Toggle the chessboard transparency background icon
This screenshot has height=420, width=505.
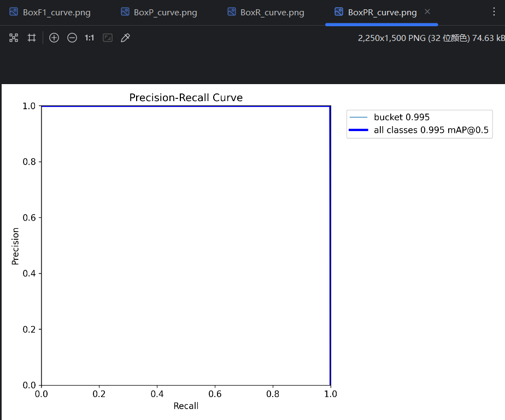(x=14, y=38)
